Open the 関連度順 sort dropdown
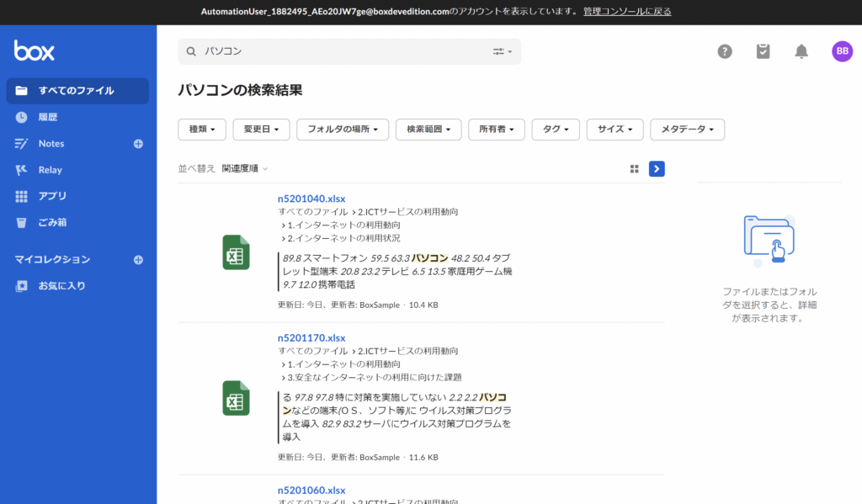This screenshot has width=862, height=504. 245,169
